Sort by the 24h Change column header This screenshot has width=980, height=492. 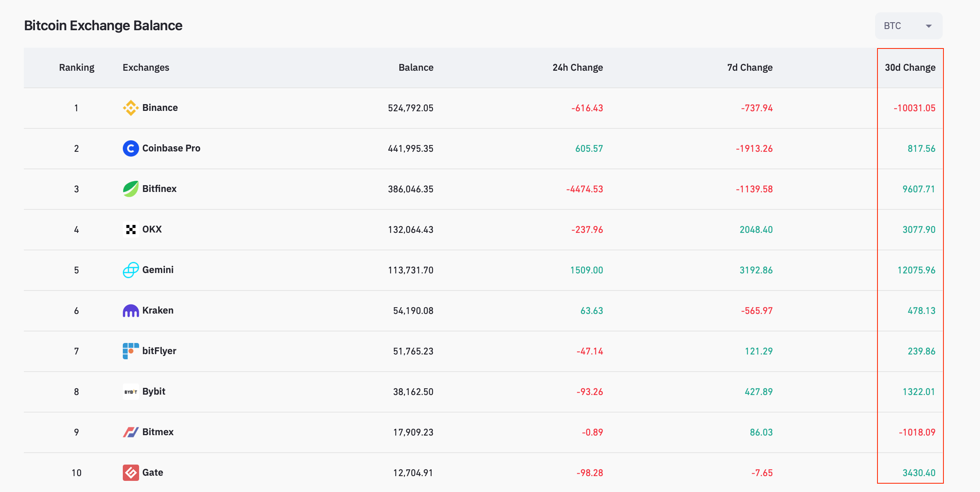coord(577,68)
